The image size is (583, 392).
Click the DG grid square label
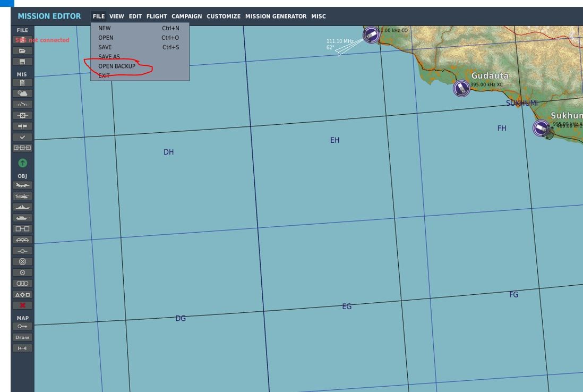(181, 318)
